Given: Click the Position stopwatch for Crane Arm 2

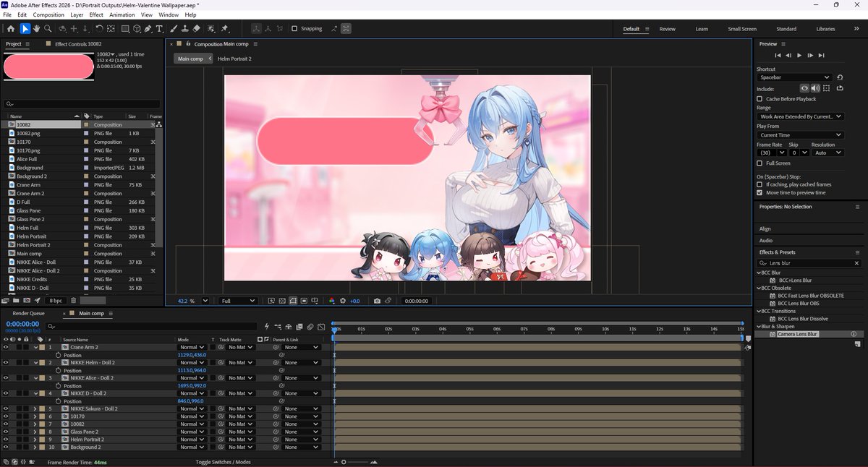Looking at the screenshot, I should pos(59,355).
